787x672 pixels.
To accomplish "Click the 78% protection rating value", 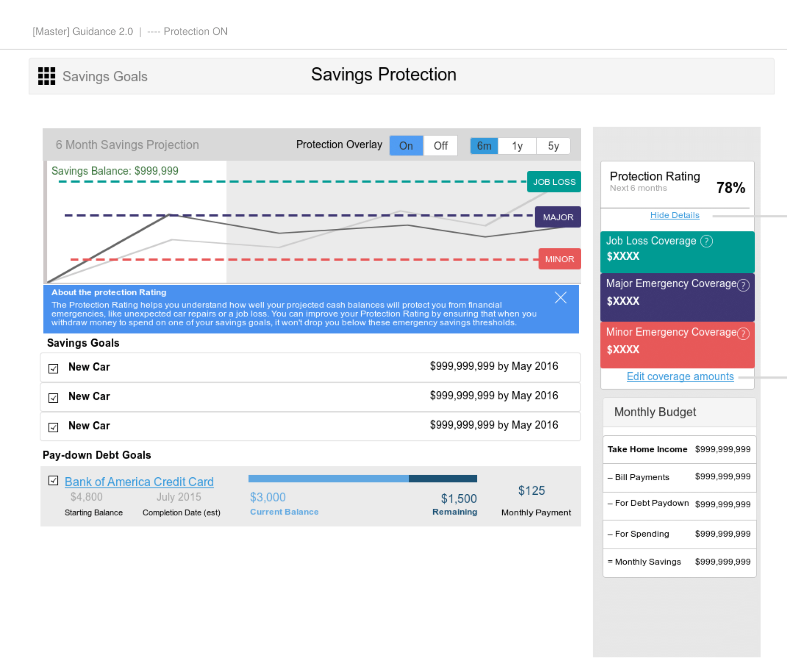I will pyautogui.click(x=731, y=188).
